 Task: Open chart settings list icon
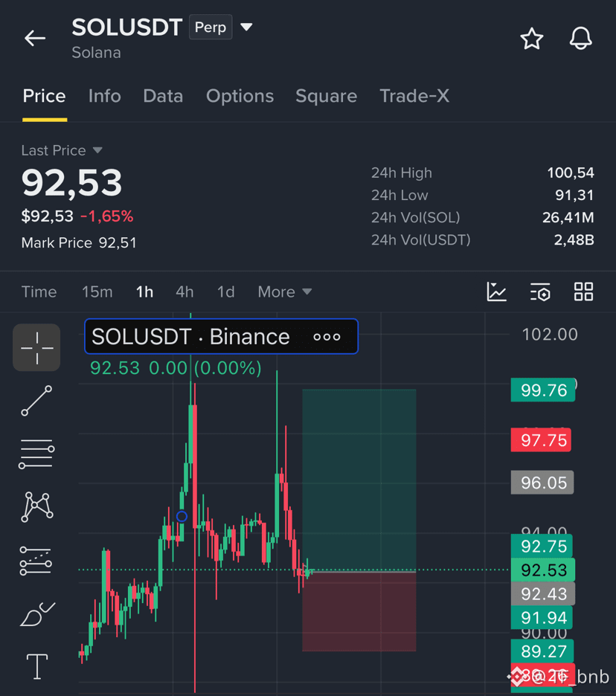tap(540, 292)
